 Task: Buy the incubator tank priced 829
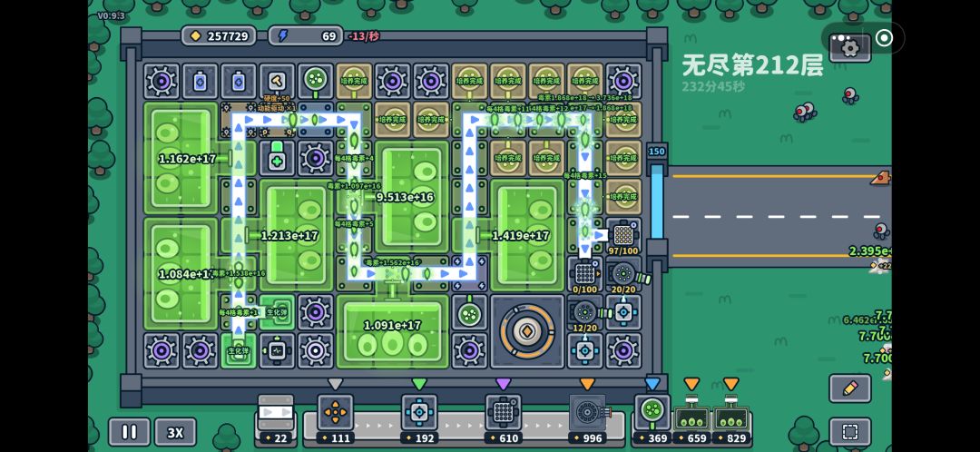point(731,418)
